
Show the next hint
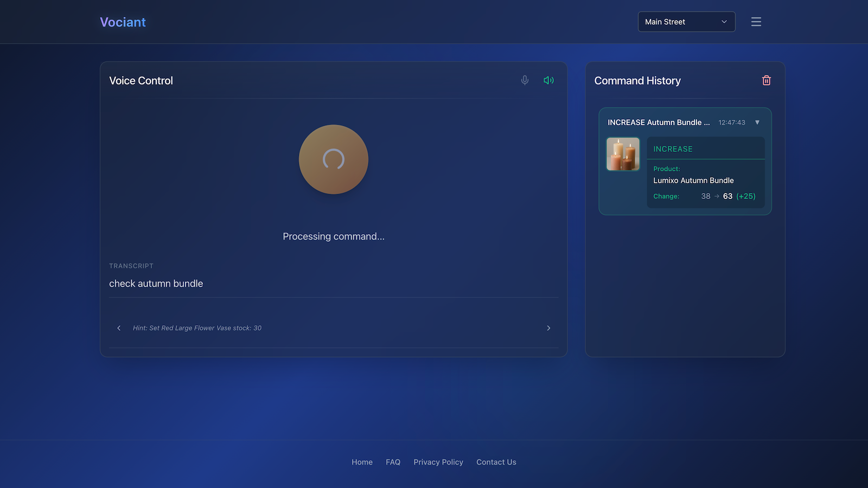[x=548, y=328]
